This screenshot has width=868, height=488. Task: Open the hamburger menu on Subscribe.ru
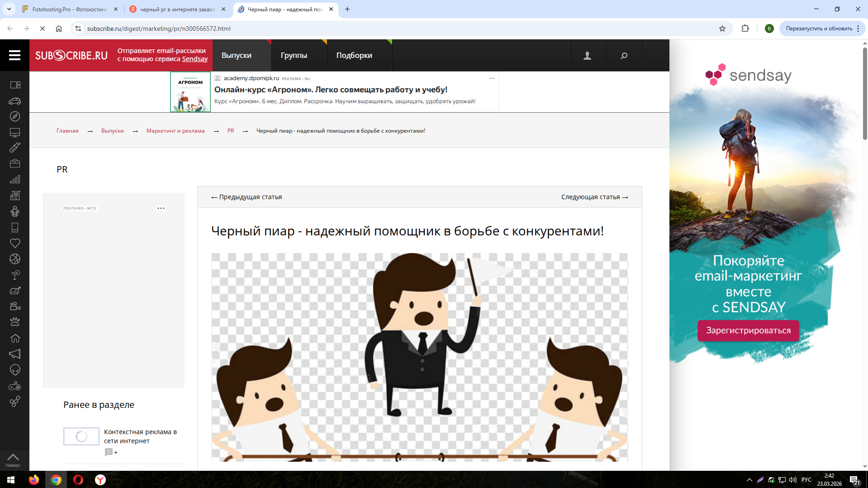coord(14,55)
